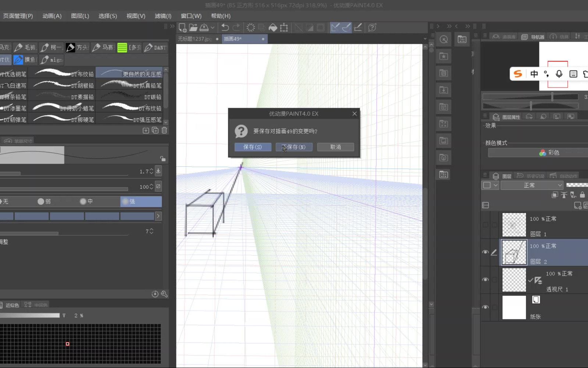The width and height of the screenshot is (588, 368).
Task: Click the Sogou 中 language indicator
Action: pos(534,74)
